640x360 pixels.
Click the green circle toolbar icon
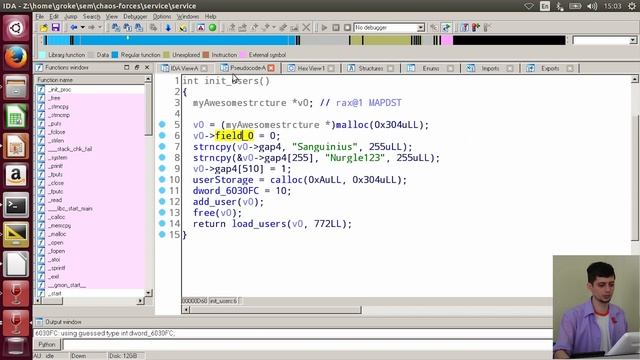click(213, 28)
